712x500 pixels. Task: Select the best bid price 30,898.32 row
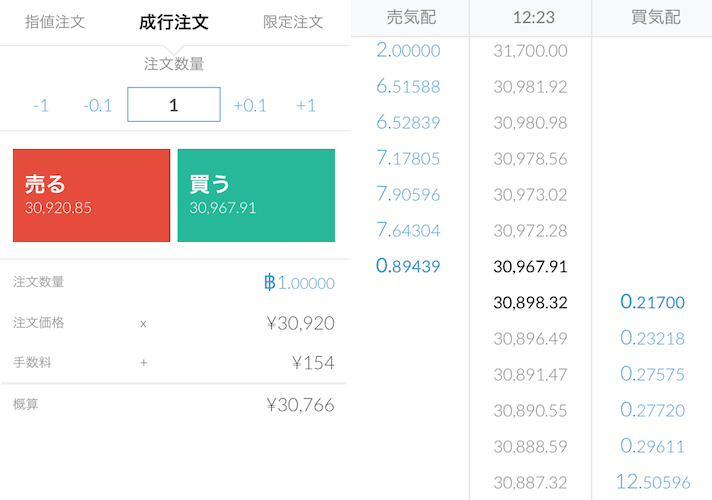(x=530, y=302)
